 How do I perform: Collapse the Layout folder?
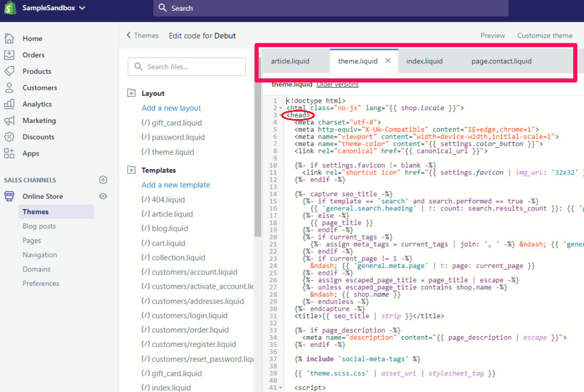pos(131,93)
